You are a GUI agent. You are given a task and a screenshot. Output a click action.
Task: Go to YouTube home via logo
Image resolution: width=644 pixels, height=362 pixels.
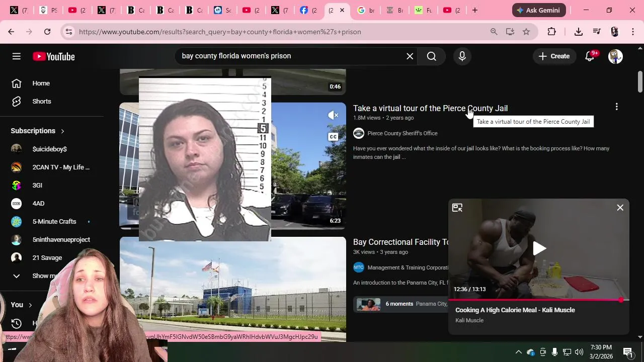click(x=54, y=56)
